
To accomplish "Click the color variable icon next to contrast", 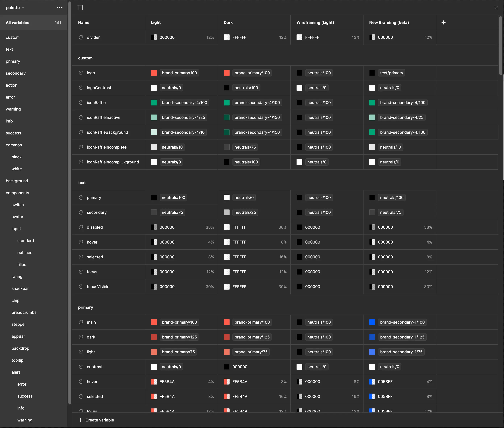I will 81,367.
